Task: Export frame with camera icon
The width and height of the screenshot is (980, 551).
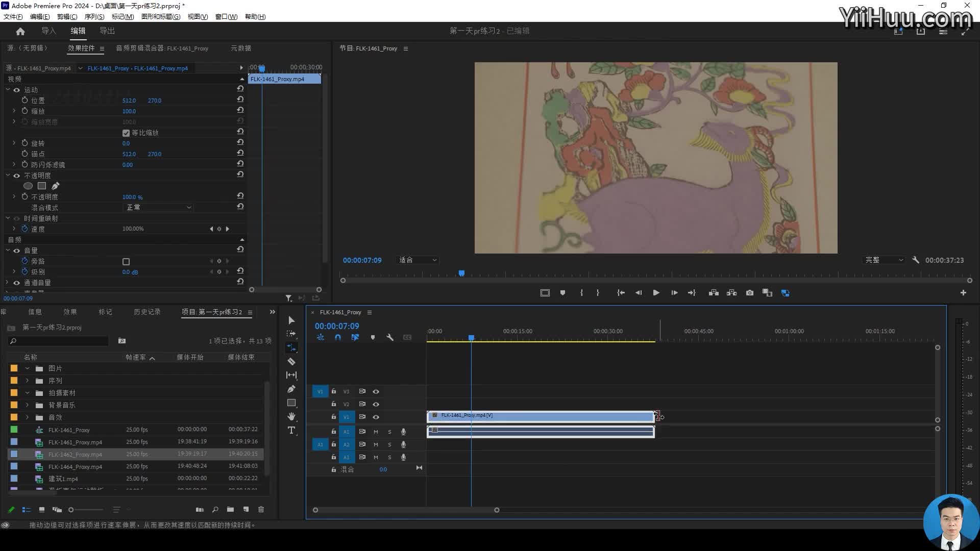Action: click(x=749, y=293)
